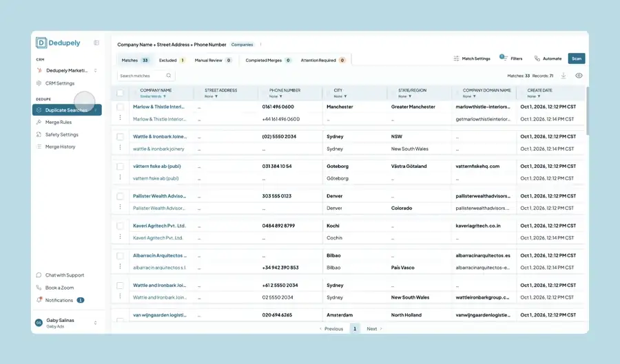Check the Wattle & Ironbark Joinery checkbox
This screenshot has width=620, height=364.
click(120, 137)
